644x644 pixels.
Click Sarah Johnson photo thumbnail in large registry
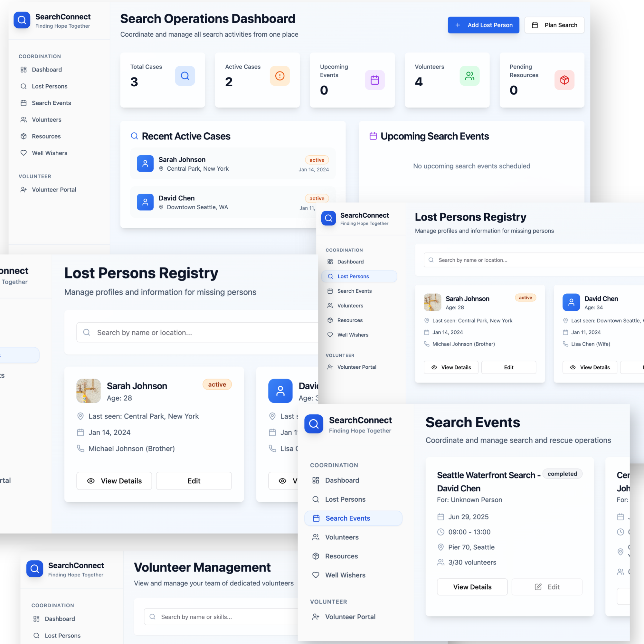[88, 391]
